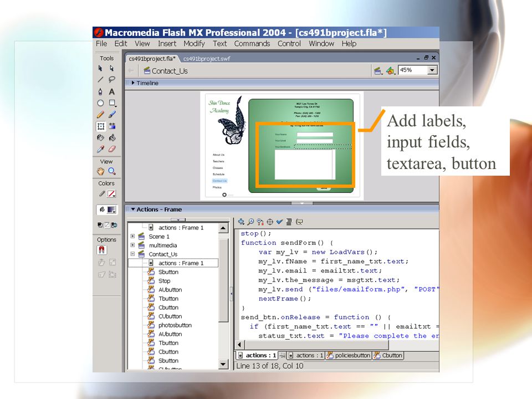Switch to the policiesbutton script tab
The image size is (532, 399).
tap(349, 355)
